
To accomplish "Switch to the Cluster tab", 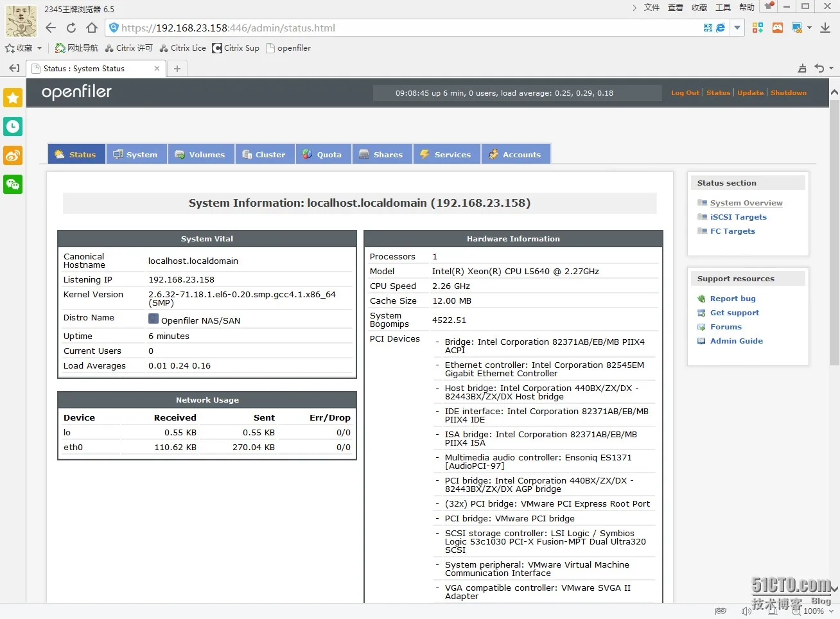I will tap(265, 154).
